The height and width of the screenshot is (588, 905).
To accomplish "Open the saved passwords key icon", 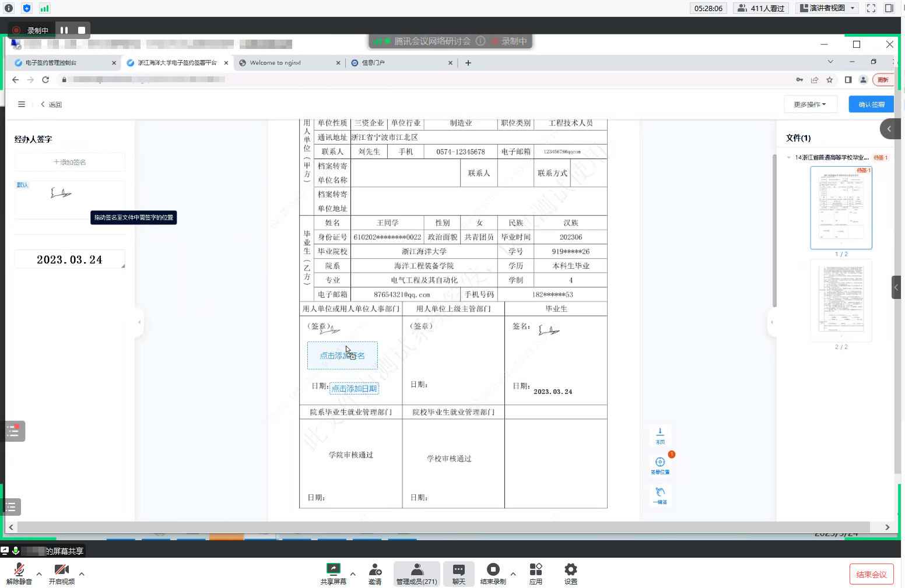I will pos(799,80).
